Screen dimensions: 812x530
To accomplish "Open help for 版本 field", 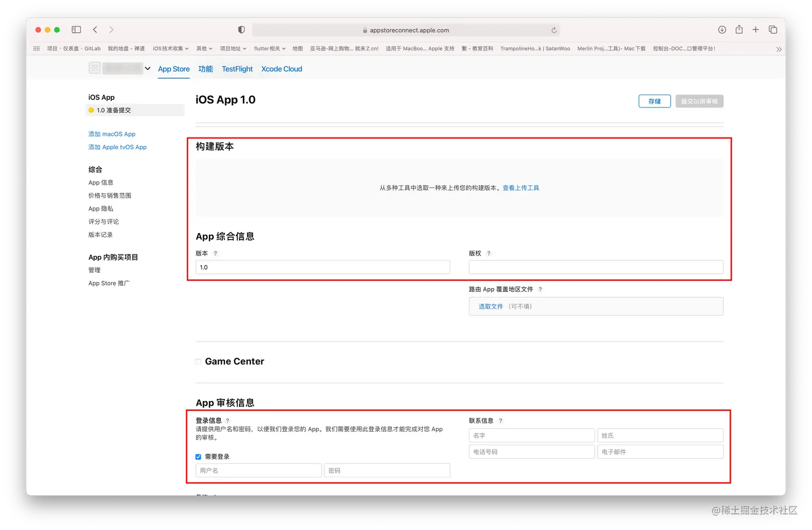I will pyautogui.click(x=215, y=253).
